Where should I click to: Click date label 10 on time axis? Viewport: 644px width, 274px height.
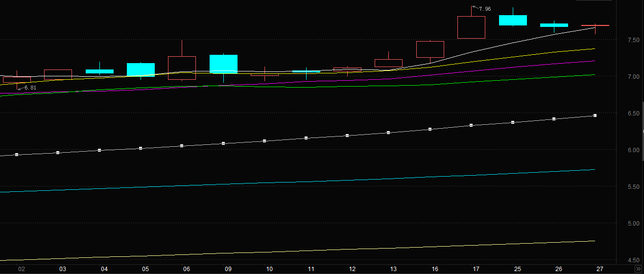tap(269, 269)
